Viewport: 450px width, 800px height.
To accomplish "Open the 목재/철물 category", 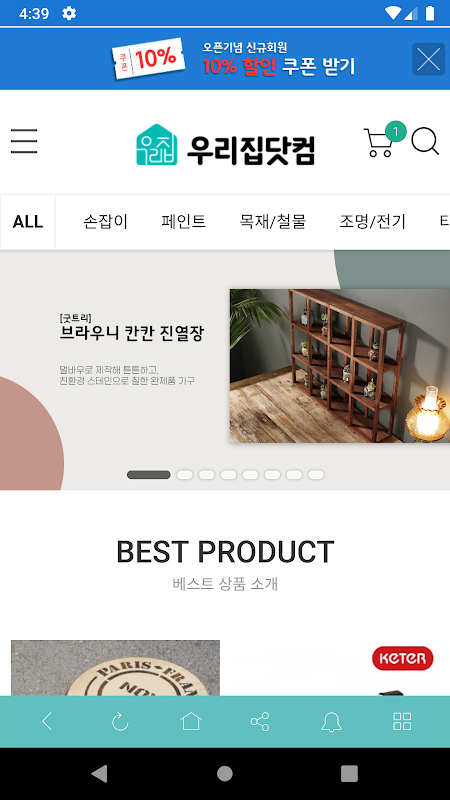I will tap(272, 222).
